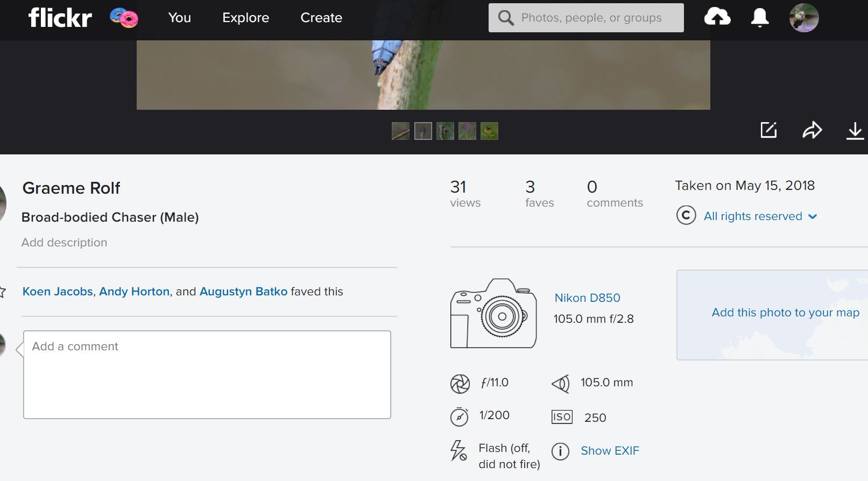Open Graeme Rolf's profile name link
868x481 pixels.
(x=71, y=188)
